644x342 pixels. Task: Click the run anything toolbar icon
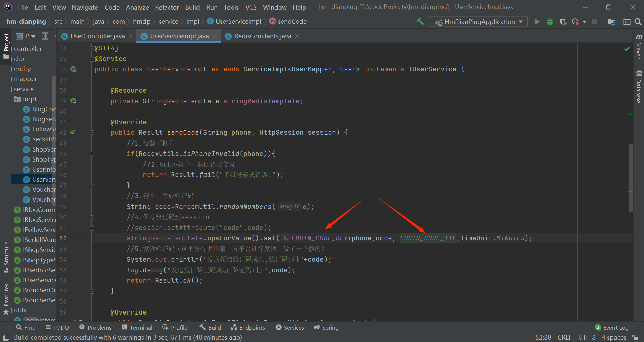click(x=627, y=22)
